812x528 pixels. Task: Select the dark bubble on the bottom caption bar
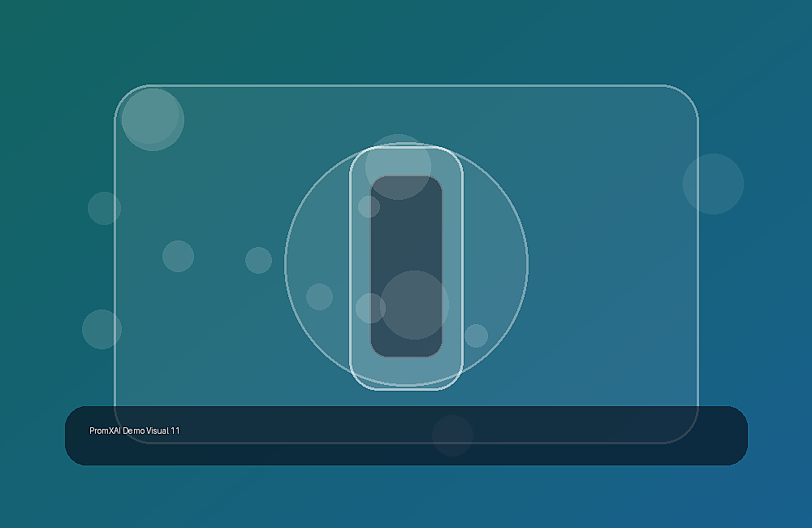click(x=452, y=435)
